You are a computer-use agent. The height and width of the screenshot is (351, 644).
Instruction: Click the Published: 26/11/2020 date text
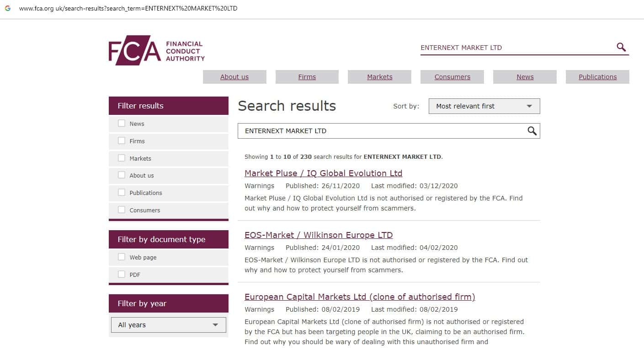[323, 186]
